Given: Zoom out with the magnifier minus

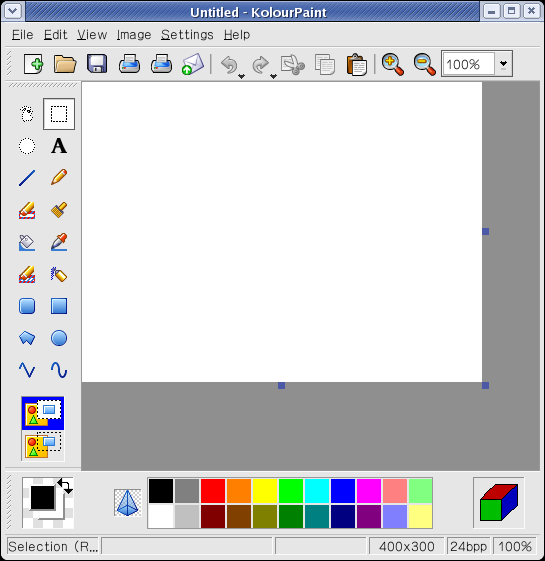Looking at the screenshot, I should click(x=424, y=65).
